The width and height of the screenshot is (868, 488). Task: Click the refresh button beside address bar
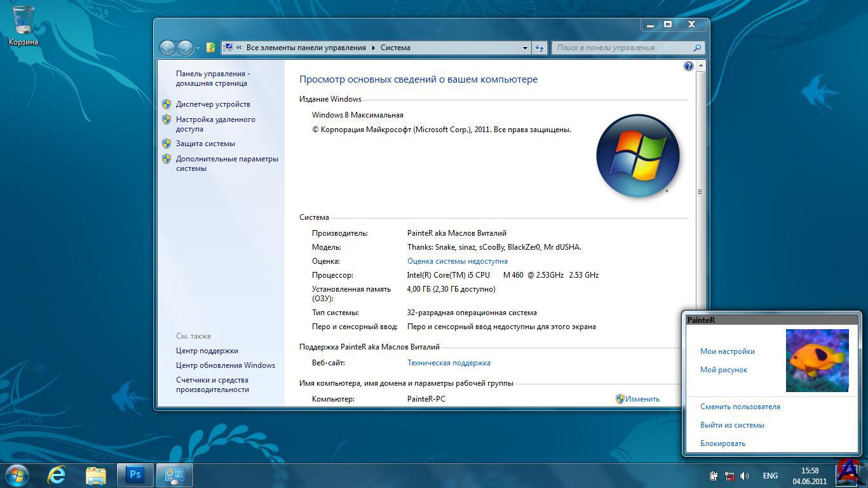click(x=539, y=48)
